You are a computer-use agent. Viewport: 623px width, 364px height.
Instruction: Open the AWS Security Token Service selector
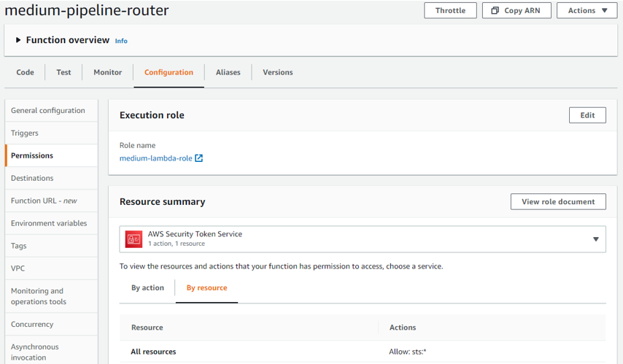click(363, 239)
